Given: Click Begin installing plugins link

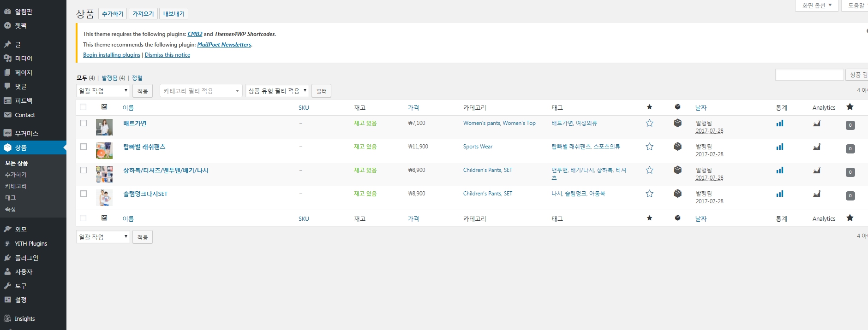Looking at the screenshot, I should (x=112, y=55).
